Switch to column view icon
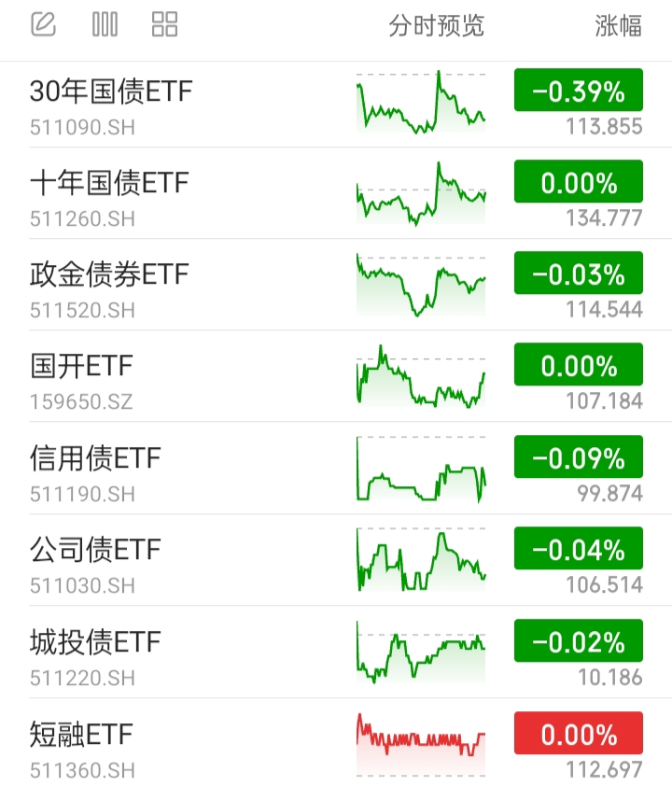The width and height of the screenshot is (672, 786). pos(105,24)
